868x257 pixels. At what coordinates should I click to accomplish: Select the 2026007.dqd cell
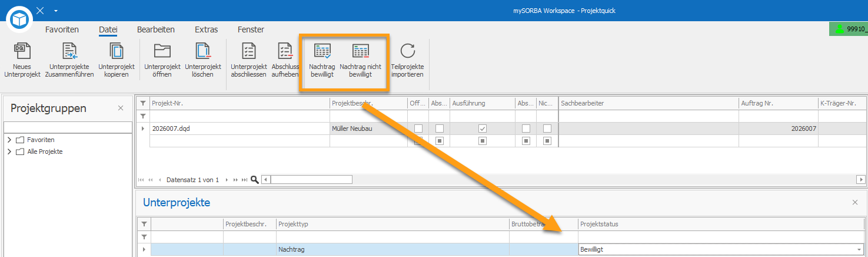click(240, 128)
